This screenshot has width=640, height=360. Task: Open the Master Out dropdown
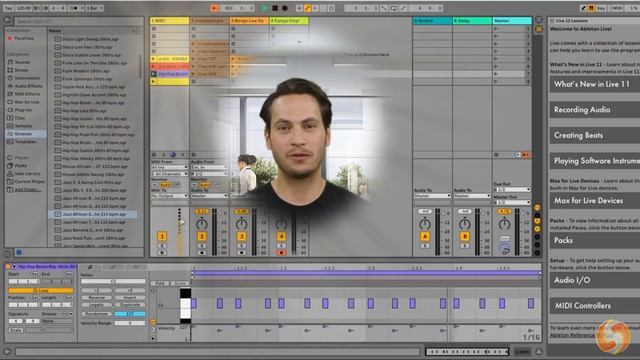click(x=512, y=202)
